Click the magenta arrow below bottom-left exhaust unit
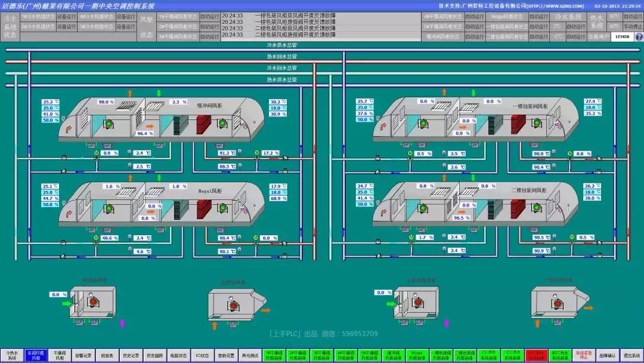Viewport: 644px width, 363px height. [122, 323]
